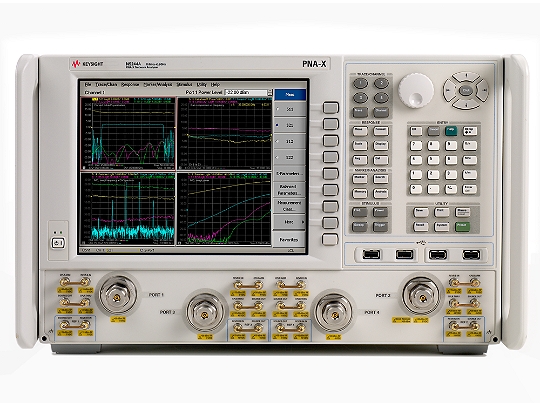Select the S21 radio softkey
Viewport: 540px width, 405px height.
pos(290,125)
